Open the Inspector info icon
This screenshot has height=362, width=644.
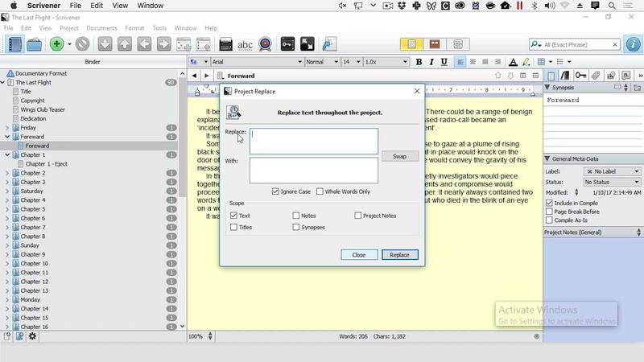point(633,44)
